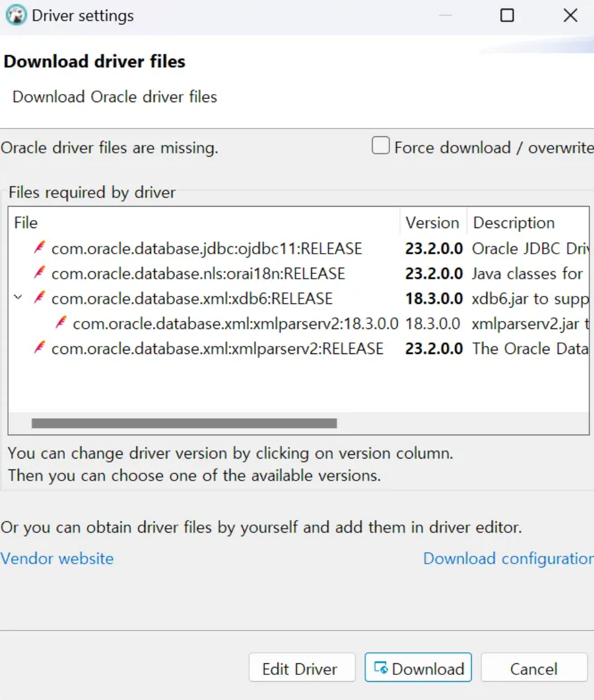The height and width of the screenshot is (700, 594).
Task: Click the Edit Driver button
Action: coord(302,668)
